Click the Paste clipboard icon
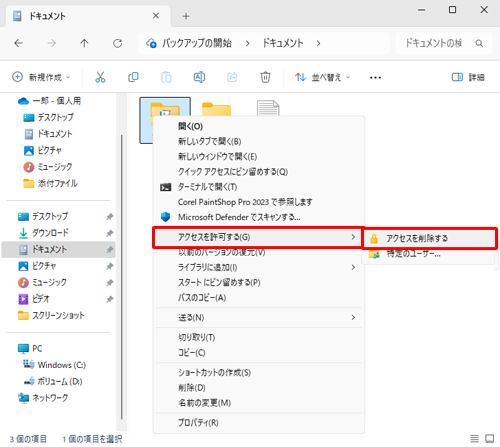 click(x=166, y=77)
